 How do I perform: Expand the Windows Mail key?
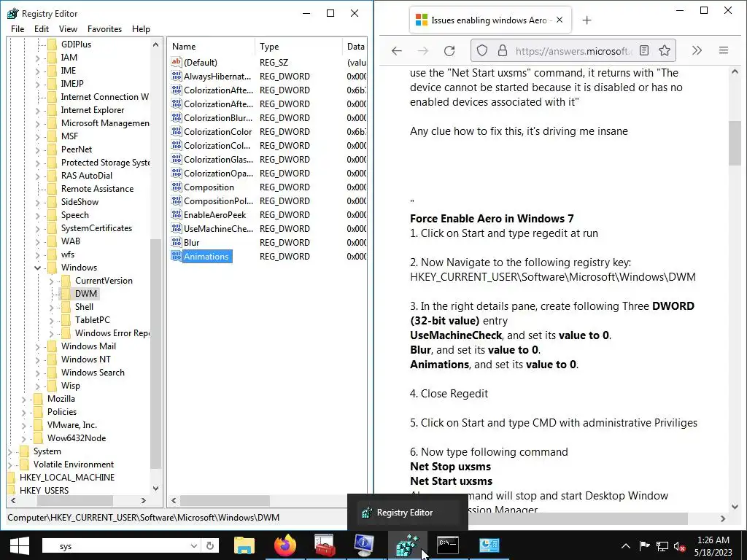(x=38, y=346)
